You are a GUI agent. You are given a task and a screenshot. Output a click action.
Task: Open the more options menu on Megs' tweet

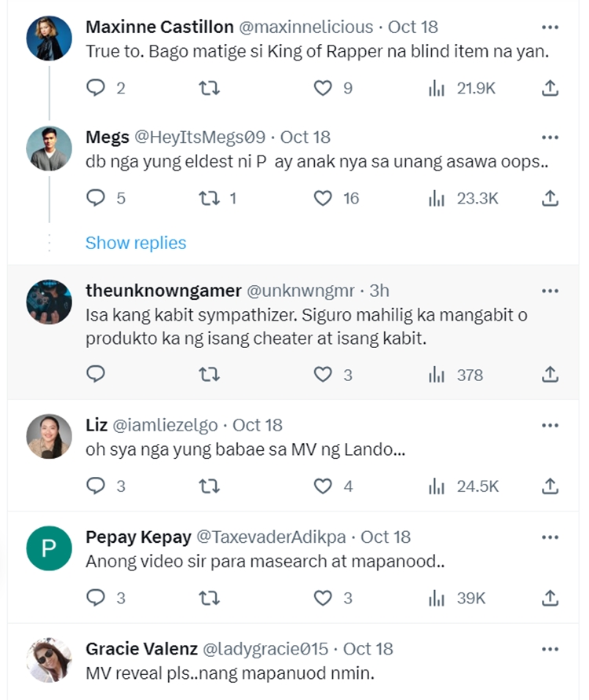[x=549, y=136]
